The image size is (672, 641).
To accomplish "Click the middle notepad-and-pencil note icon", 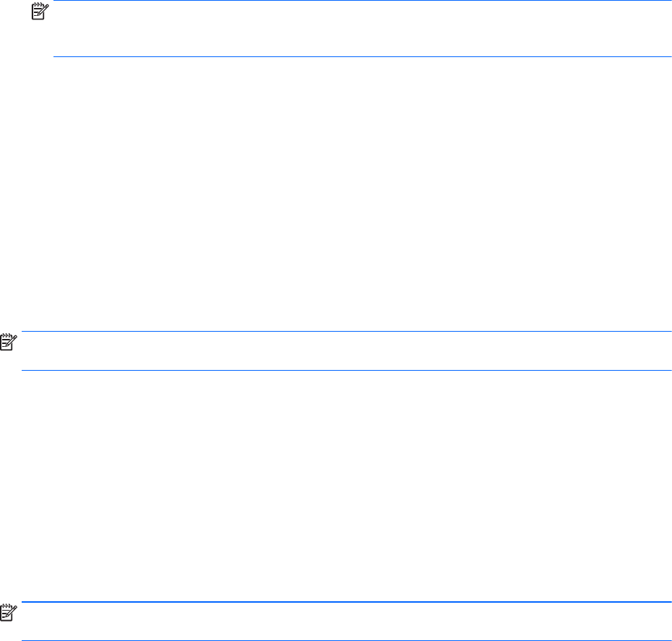I will [8, 342].
